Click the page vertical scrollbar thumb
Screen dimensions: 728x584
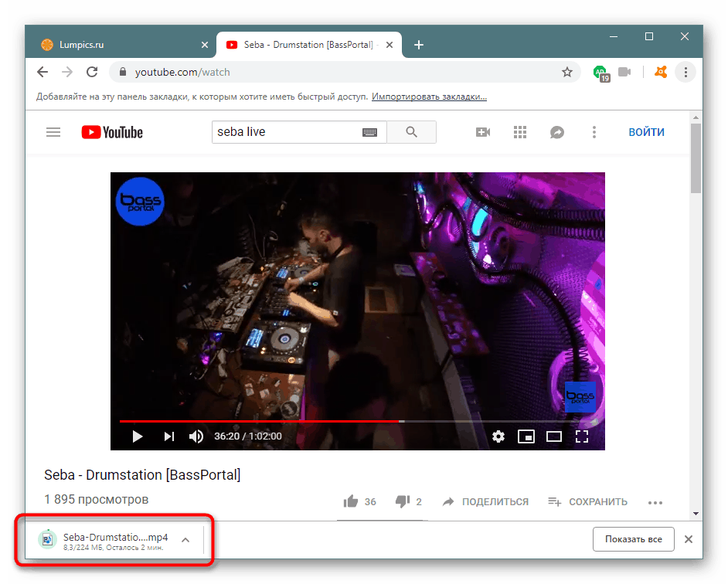pyautogui.click(x=695, y=158)
